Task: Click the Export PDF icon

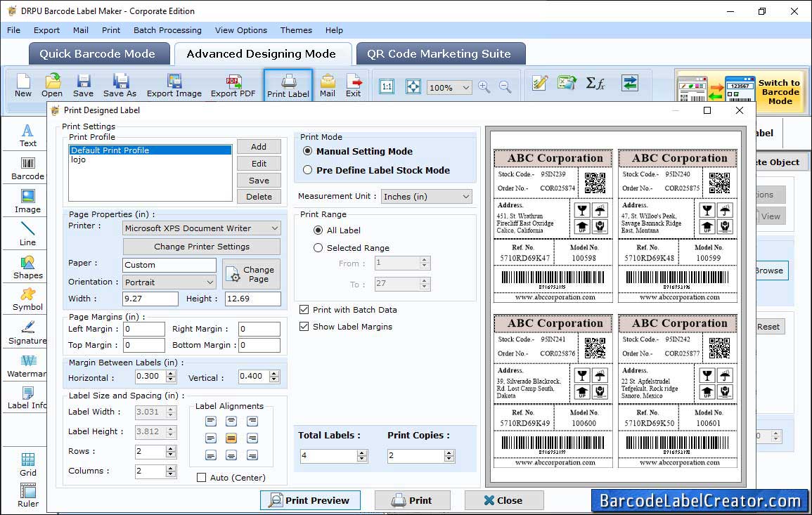Action: [x=233, y=86]
